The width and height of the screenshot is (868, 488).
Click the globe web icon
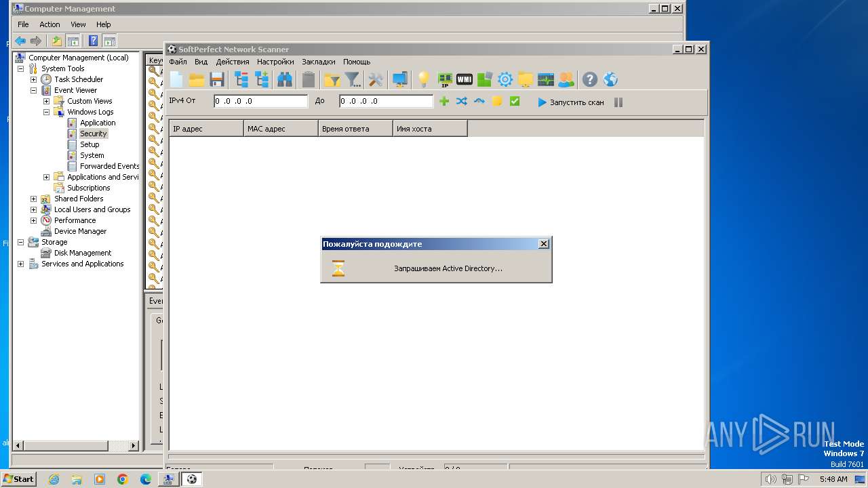[610, 80]
